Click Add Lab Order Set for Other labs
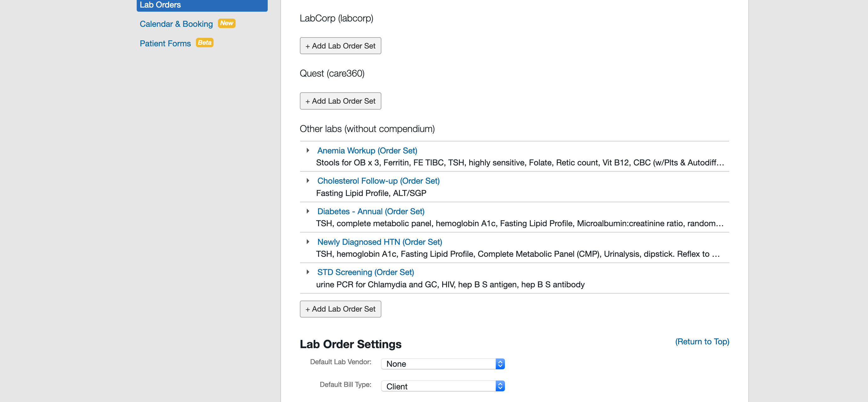 [x=340, y=309]
